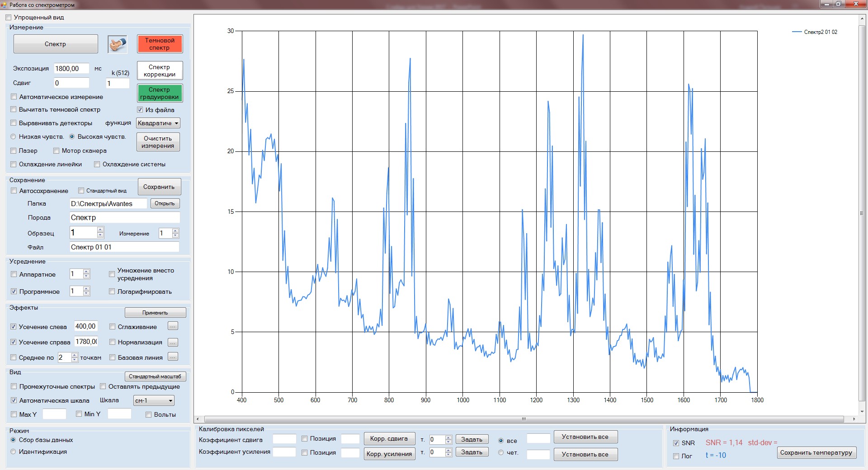This screenshot has width=868, height=470.
Task: Click Сохранить температуру button
Action: 816,452
